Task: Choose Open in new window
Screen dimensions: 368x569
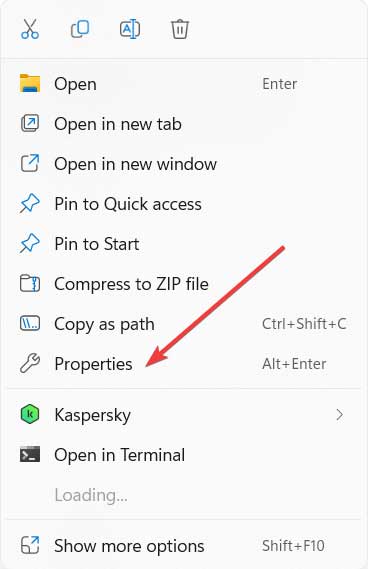Action: point(184,164)
